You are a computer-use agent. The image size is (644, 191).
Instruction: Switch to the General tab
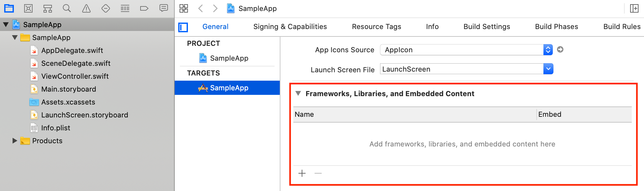click(x=215, y=27)
